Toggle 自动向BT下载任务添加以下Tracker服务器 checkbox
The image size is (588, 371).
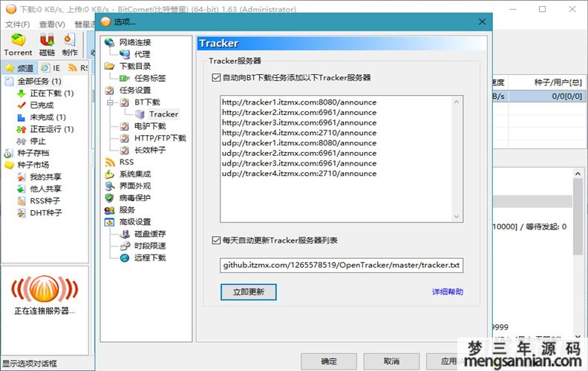[x=216, y=78]
